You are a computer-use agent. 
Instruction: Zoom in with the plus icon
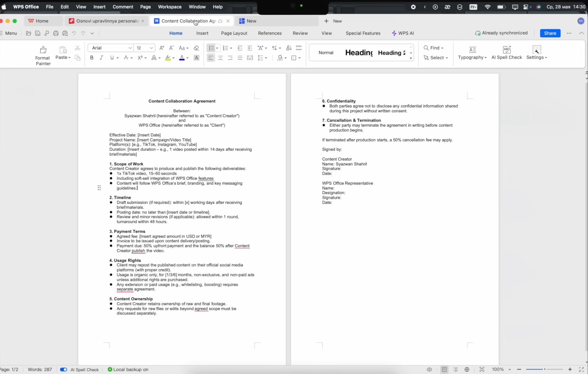point(570,369)
